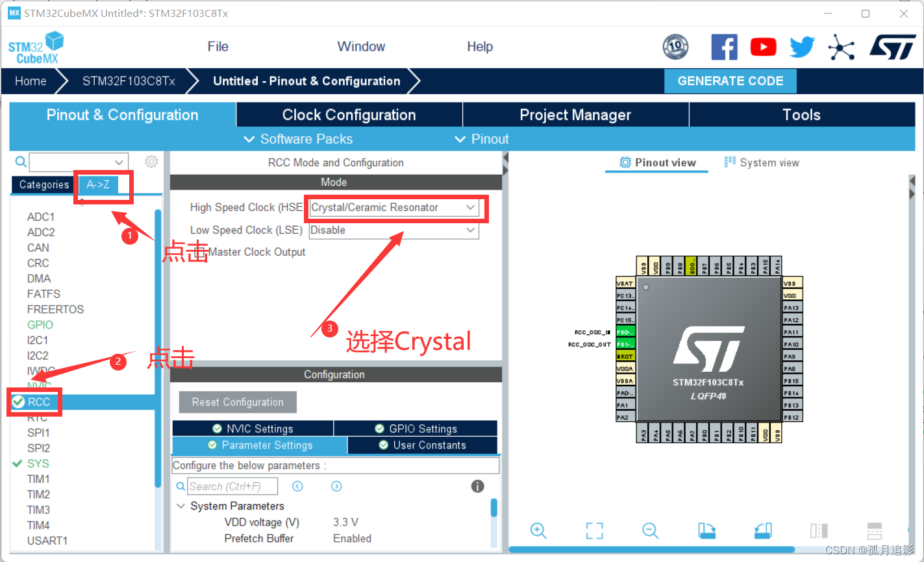Select USART1 in the peripheral list
Image resolution: width=924 pixels, height=562 pixels.
(x=47, y=541)
